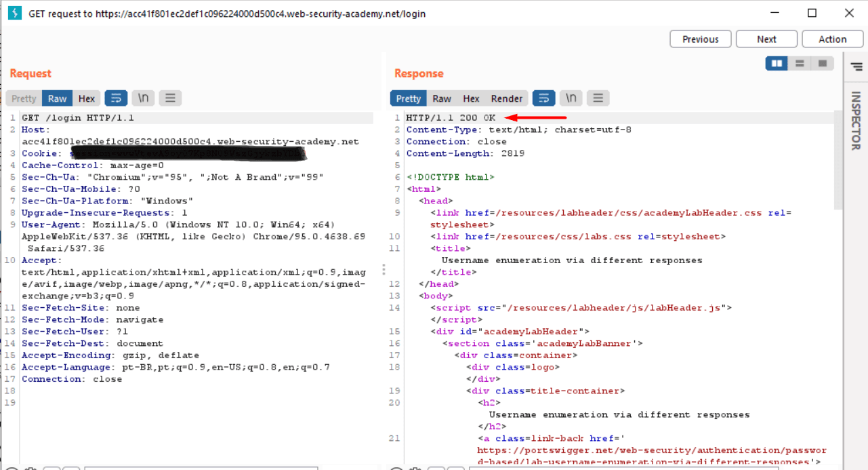This screenshot has height=470, width=868.
Task: Click the 'Cookie:' header name
Action: tap(41, 153)
